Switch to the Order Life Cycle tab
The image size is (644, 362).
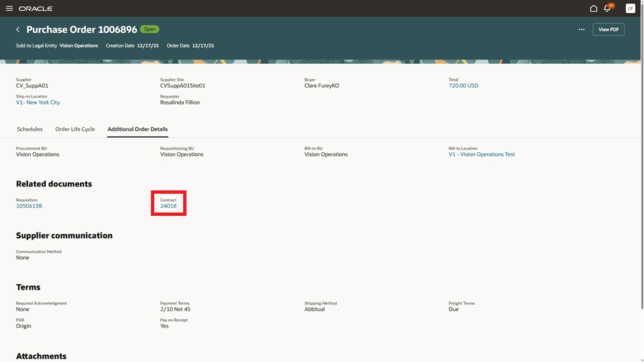(74, 129)
